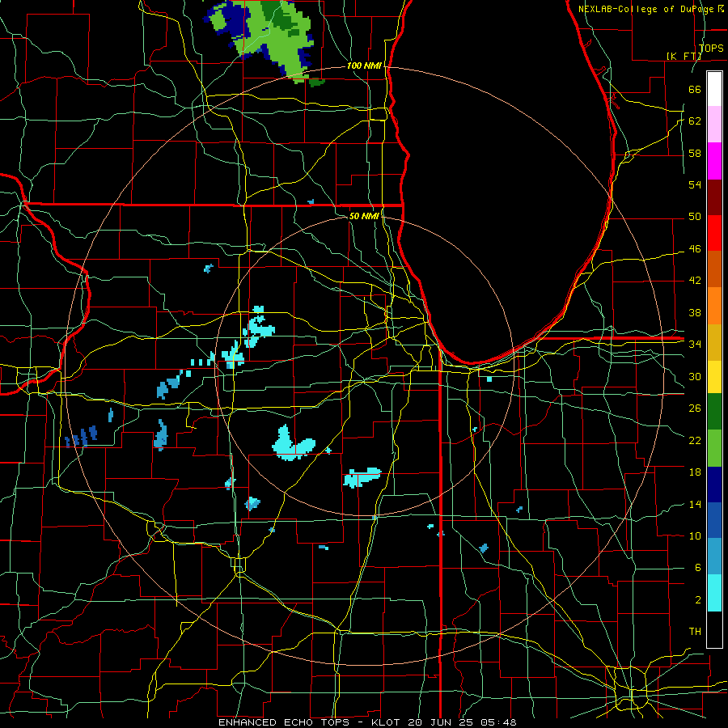
Task: Click the "46" legend value
Action: [695, 248]
